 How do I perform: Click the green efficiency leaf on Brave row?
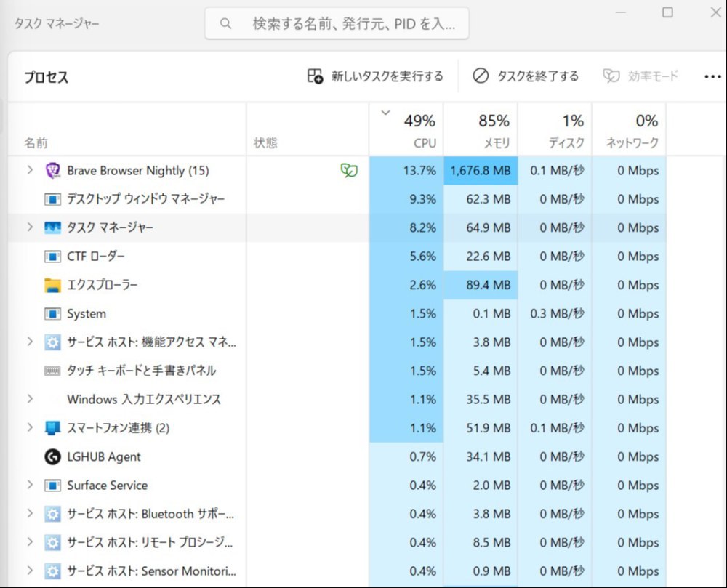[349, 171]
